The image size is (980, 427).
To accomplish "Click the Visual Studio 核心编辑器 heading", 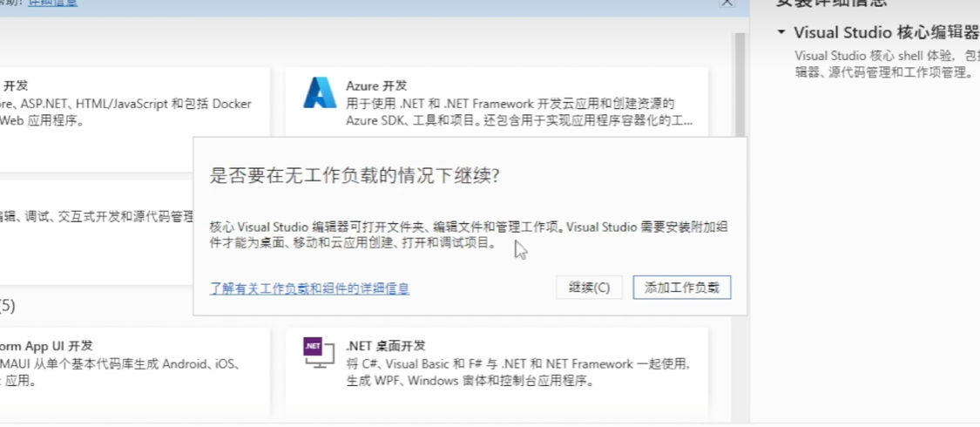I will pos(886,32).
